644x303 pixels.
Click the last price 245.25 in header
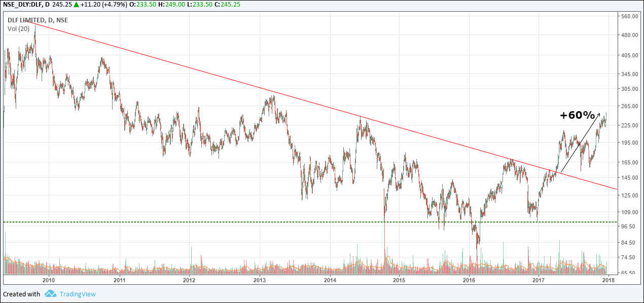pyautogui.click(x=62, y=4)
